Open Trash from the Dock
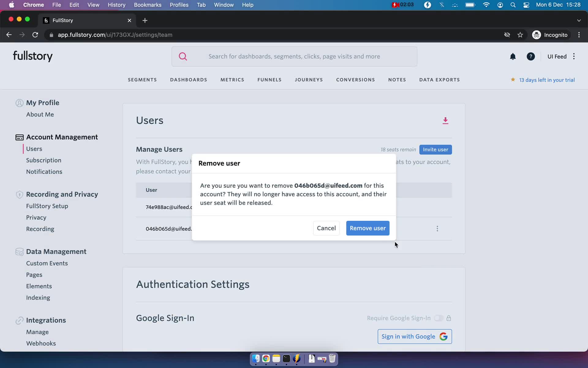 pyautogui.click(x=332, y=358)
